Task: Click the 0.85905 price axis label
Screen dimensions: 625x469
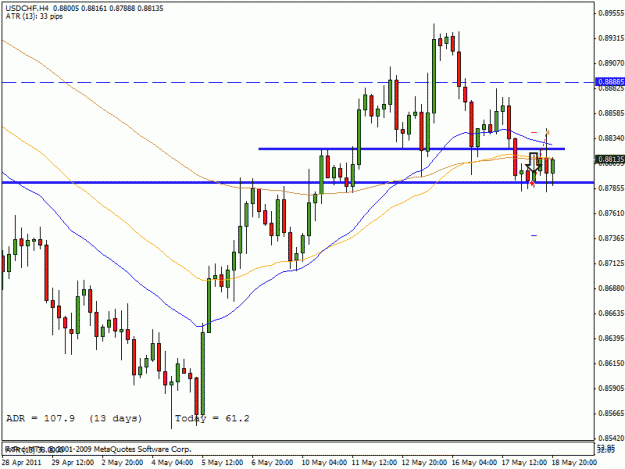Action: (611, 388)
